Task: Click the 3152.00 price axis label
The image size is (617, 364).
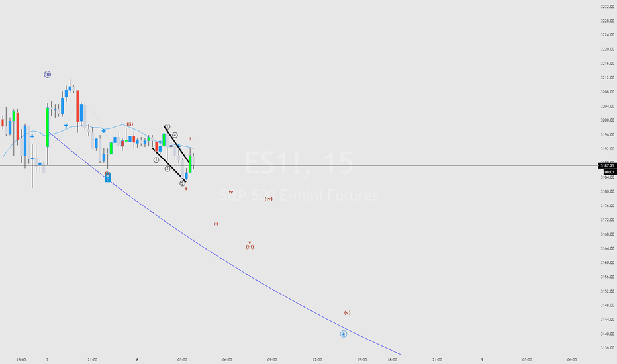Action: tap(608, 291)
